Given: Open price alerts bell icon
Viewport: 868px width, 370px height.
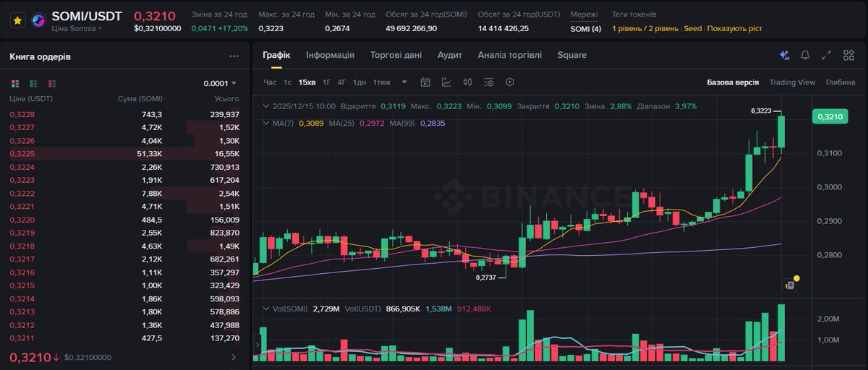Looking at the screenshot, I should coord(805,56).
